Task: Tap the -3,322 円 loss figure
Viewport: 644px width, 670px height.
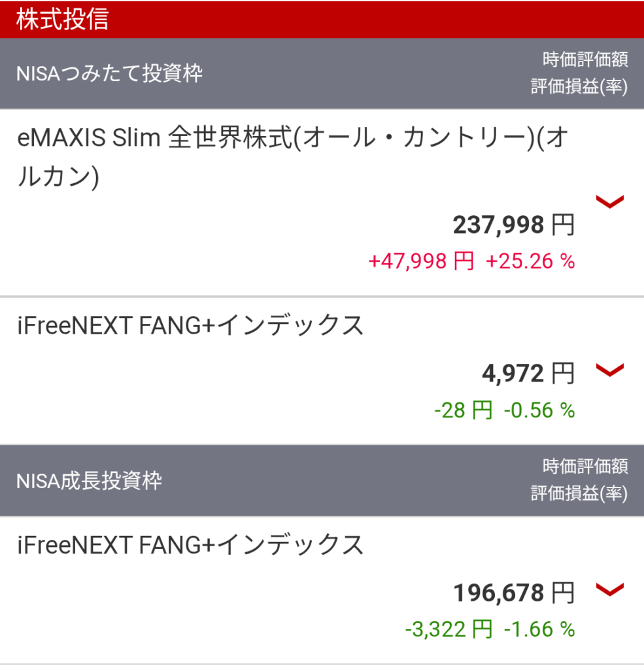Action: [x=449, y=630]
